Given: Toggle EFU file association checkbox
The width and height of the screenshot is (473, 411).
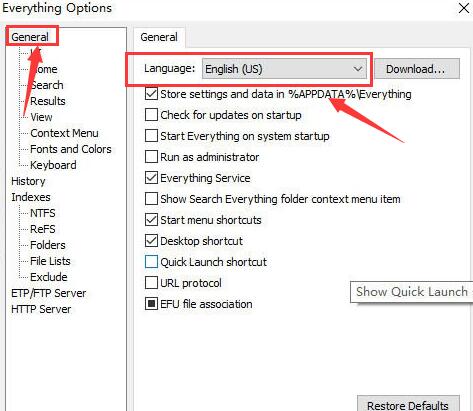Looking at the screenshot, I should 151,304.
